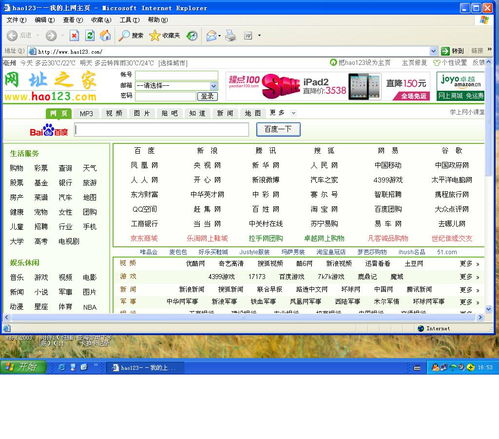
Task: Click the 51.com link
Action: (x=447, y=252)
